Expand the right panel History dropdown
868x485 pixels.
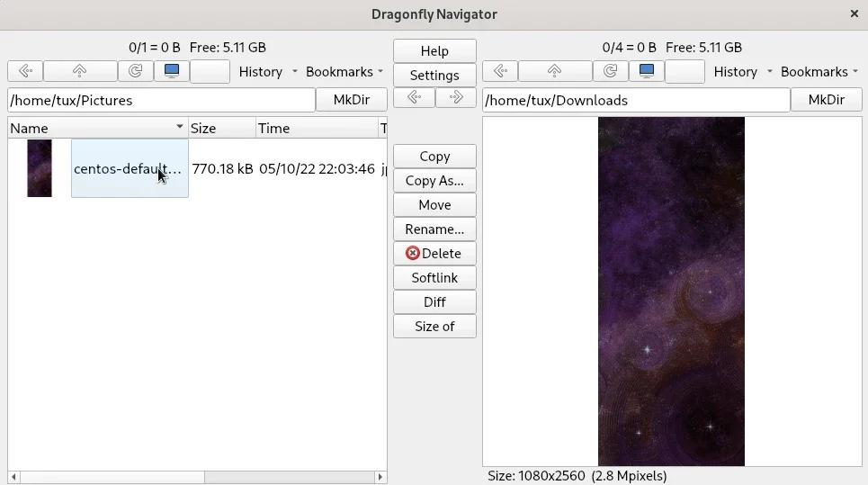point(742,72)
